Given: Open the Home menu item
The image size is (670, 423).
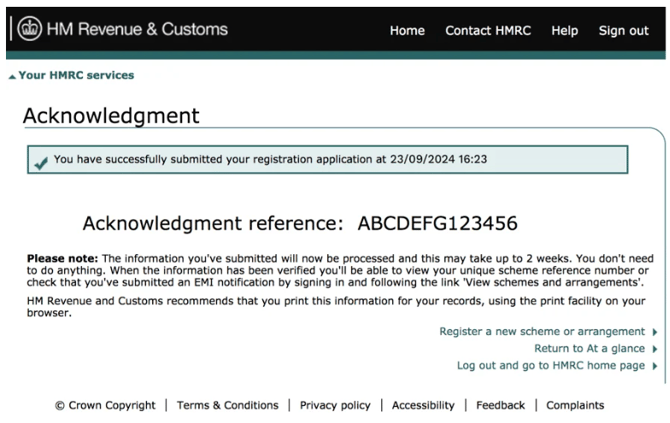Looking at the screenshot, I should tap(407, 30).
